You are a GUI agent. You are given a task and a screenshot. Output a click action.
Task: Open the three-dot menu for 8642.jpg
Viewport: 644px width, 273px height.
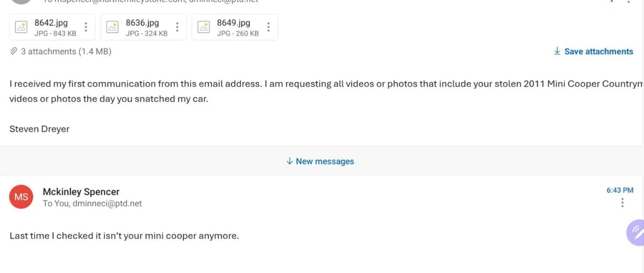pos(86,27)
